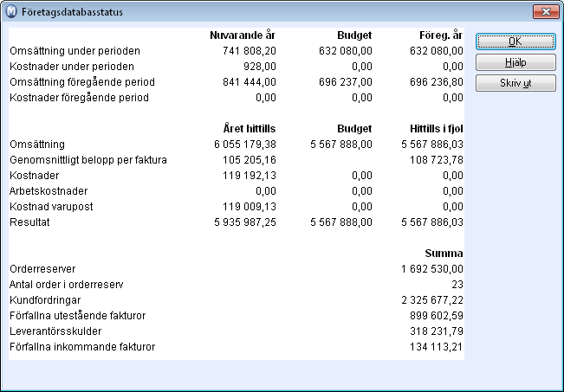The height and width of the screenshot is (392, 564).
Task: Click the 'Hittills i fjol' header
Action: click(x=437, y=129)
